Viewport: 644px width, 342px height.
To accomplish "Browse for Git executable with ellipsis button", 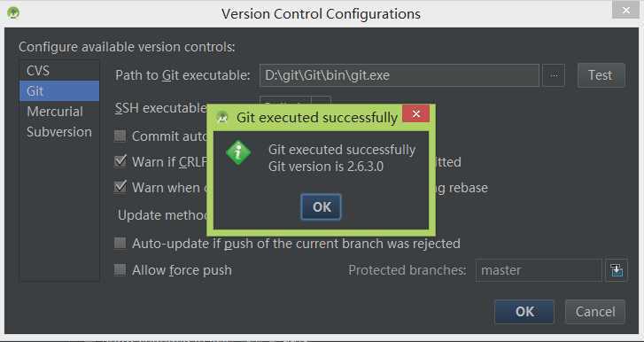I will [554, 75].
